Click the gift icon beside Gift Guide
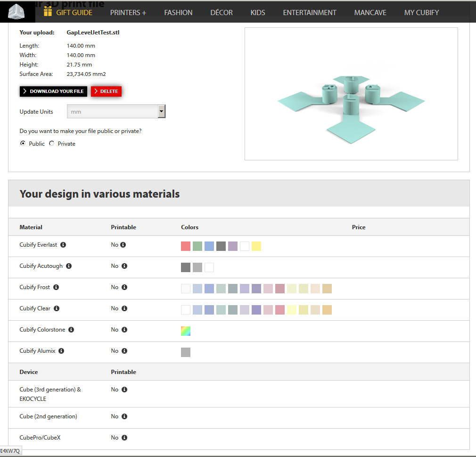 click(48, 11)
